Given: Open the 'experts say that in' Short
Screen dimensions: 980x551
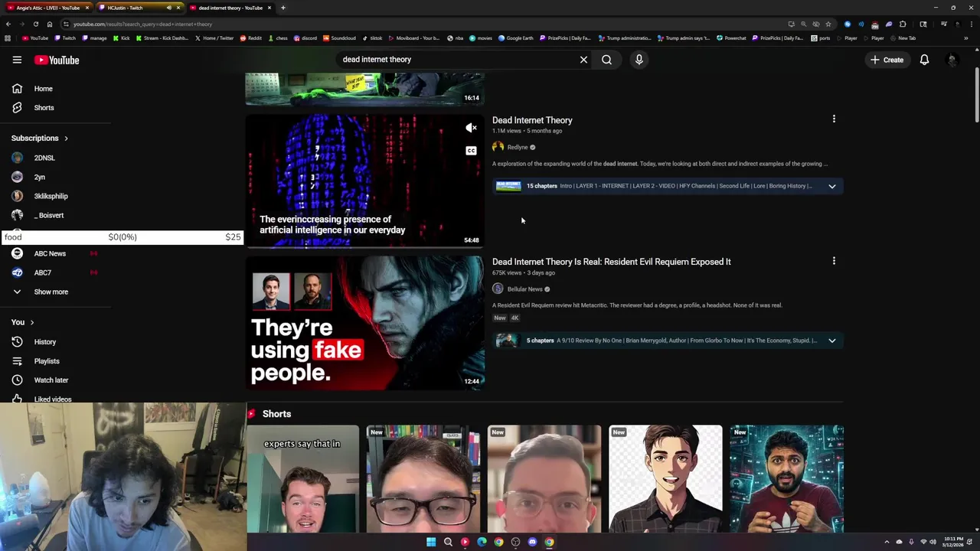Looking at the screenshot, I should coord(302,479).
